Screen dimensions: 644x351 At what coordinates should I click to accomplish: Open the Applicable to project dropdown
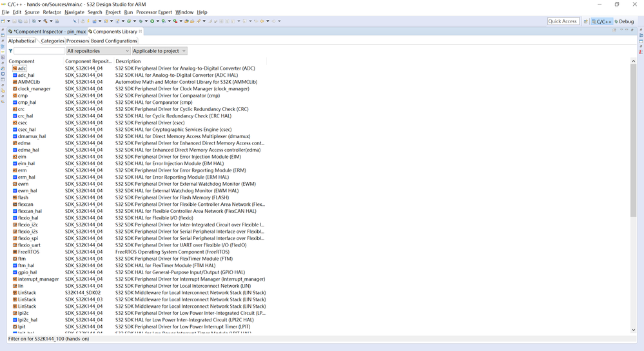(x=159, y=51)
